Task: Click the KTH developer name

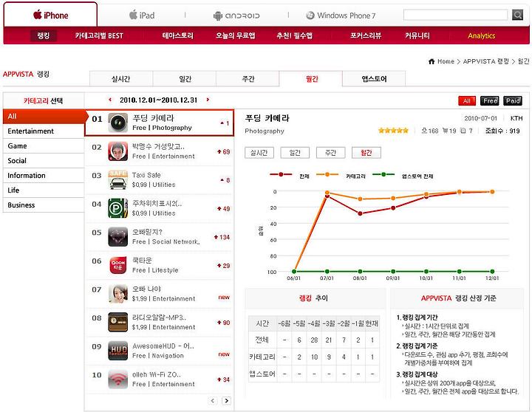Action: coord(516,118)
